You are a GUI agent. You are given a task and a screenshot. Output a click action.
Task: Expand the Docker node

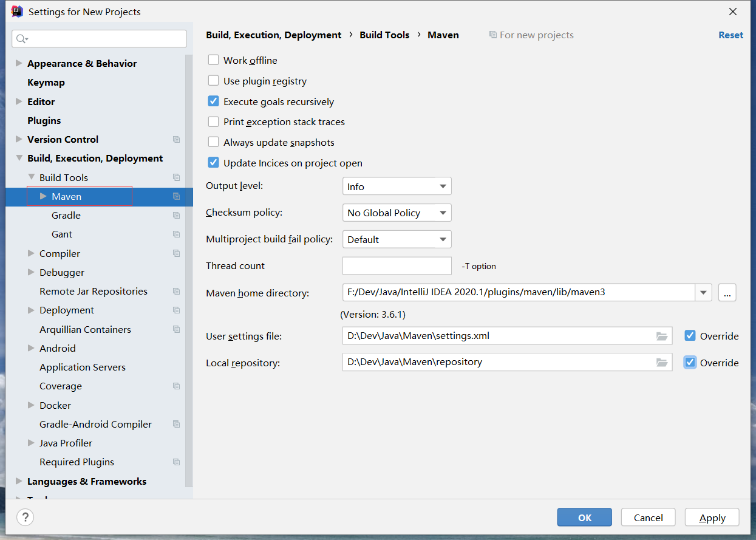31,405
